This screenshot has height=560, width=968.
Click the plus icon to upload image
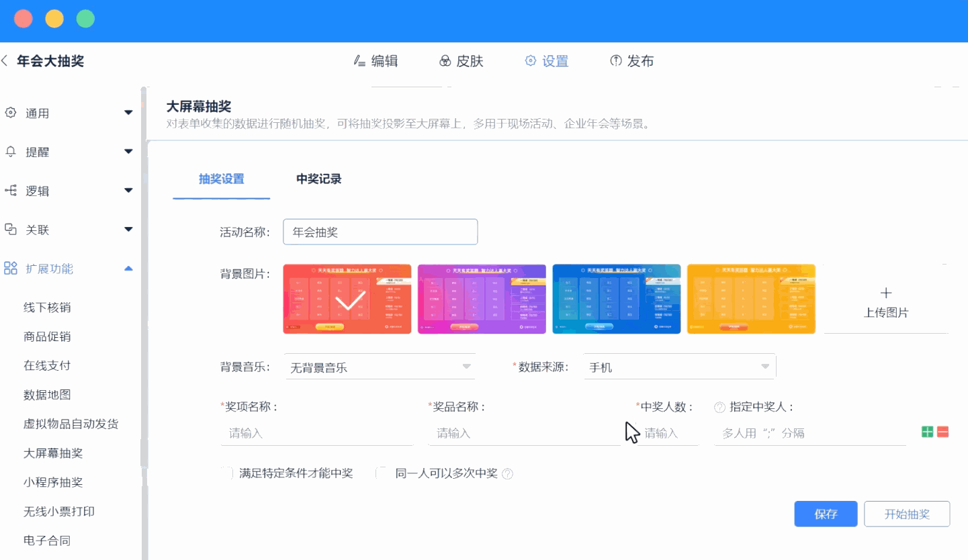pyautogui.click(x=886, y=293)
